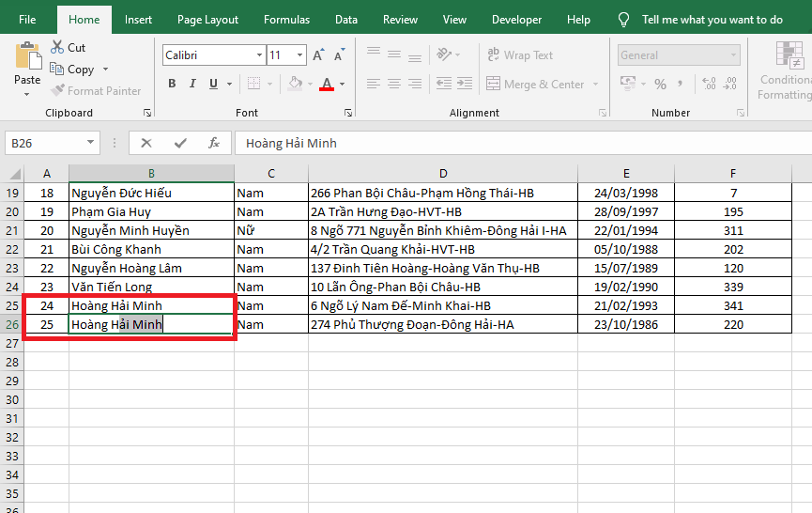Toggle Bold formatting
Image resolution: width=812 pixels, height=513 pixels.
pos(172,84)
